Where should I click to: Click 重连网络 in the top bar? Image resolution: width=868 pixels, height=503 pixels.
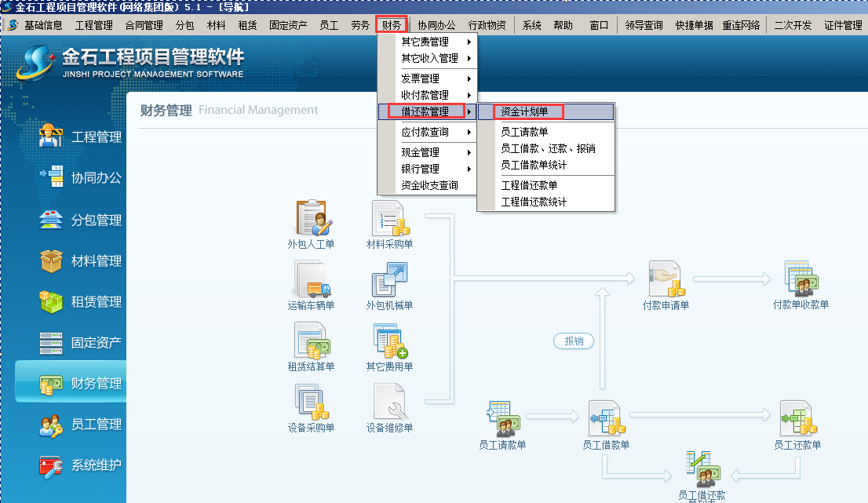coord(740,24)
